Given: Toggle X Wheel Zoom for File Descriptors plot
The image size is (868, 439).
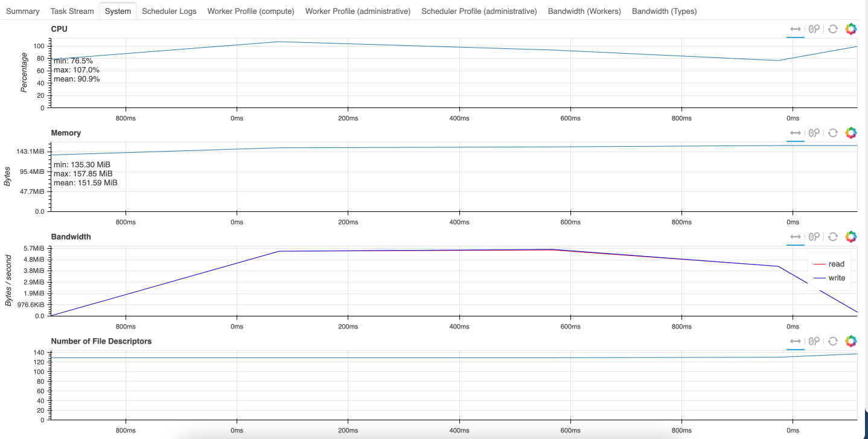Looking at the screenshot, I should (x=814, y=341).
